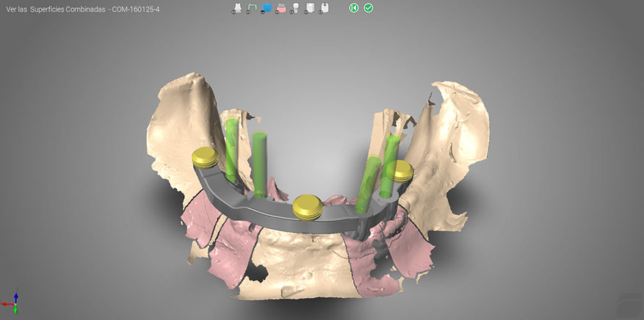The width and height of the screenshot is (644, 320).
Task: Click the green go-back step button
Action: [354, 8]
